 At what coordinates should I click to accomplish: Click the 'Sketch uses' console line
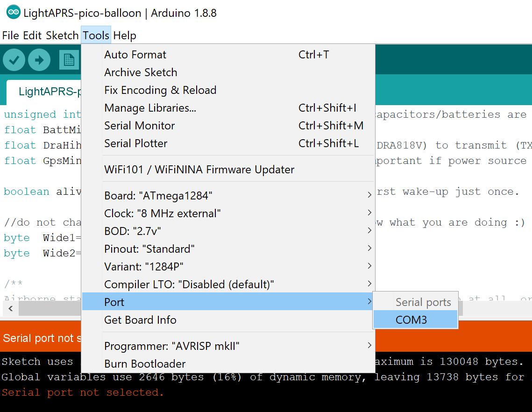pos(37,362)
